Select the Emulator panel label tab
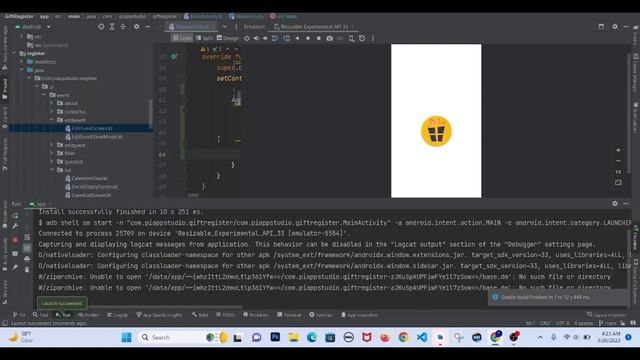The height and width of the screenshot is (360, 640). [x=254, y=27]
